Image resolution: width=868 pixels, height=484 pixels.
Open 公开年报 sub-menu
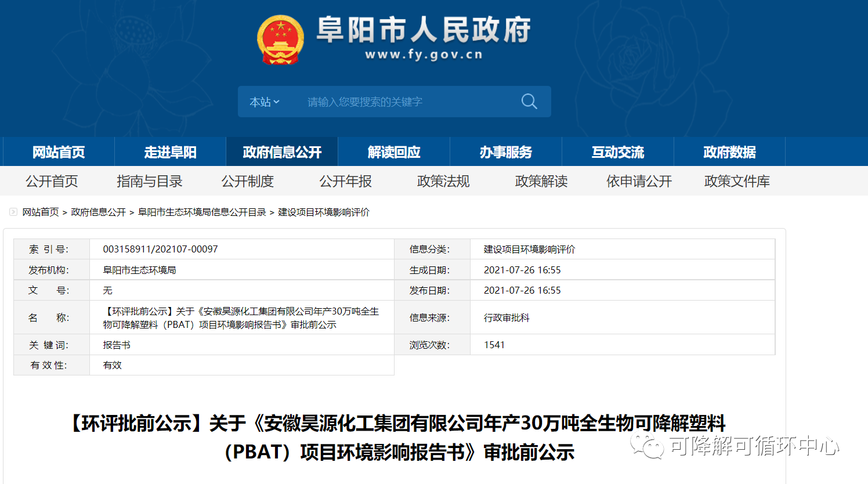coord(345,181)
